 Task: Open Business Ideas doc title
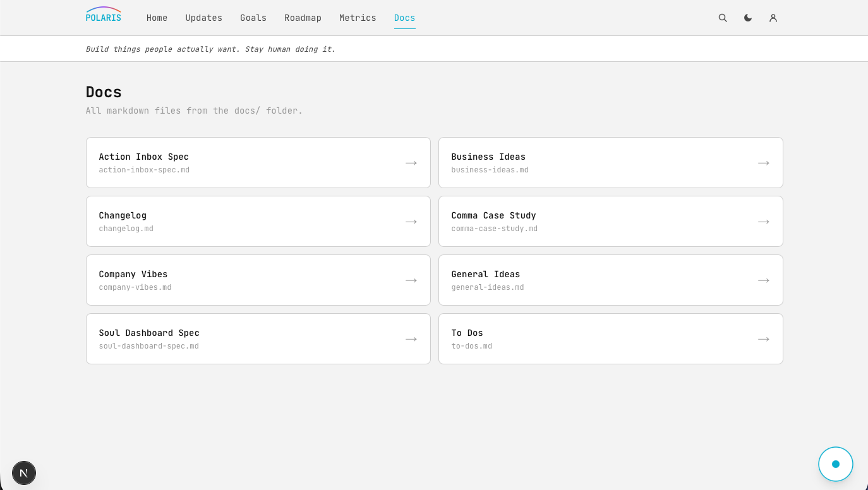[488, 157]
